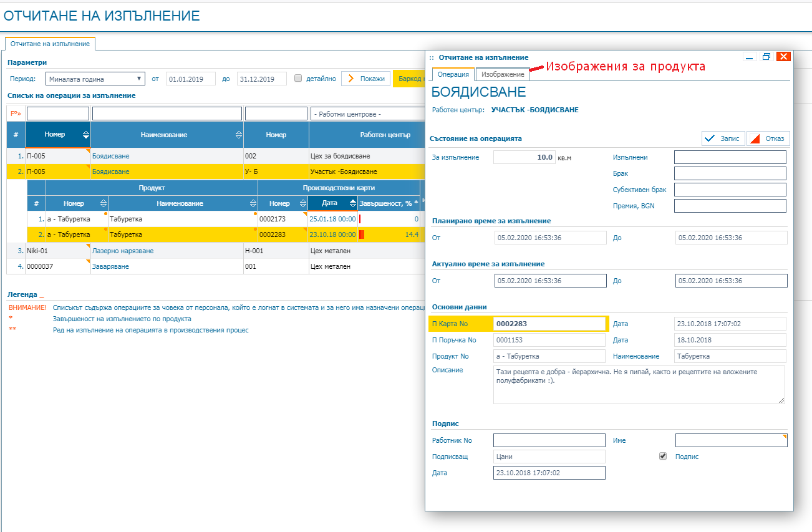
Task: Select production card number 0002173
Action: tap(283, 219)
